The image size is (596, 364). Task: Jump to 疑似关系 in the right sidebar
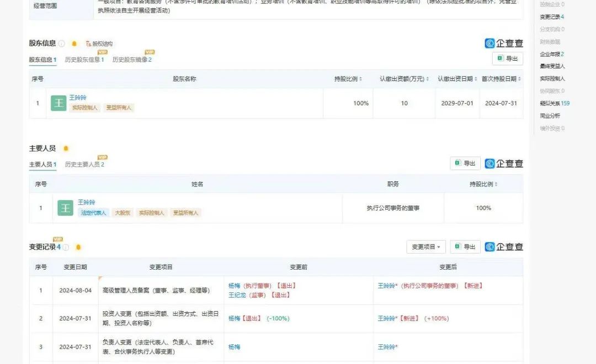tap(555, 103)
